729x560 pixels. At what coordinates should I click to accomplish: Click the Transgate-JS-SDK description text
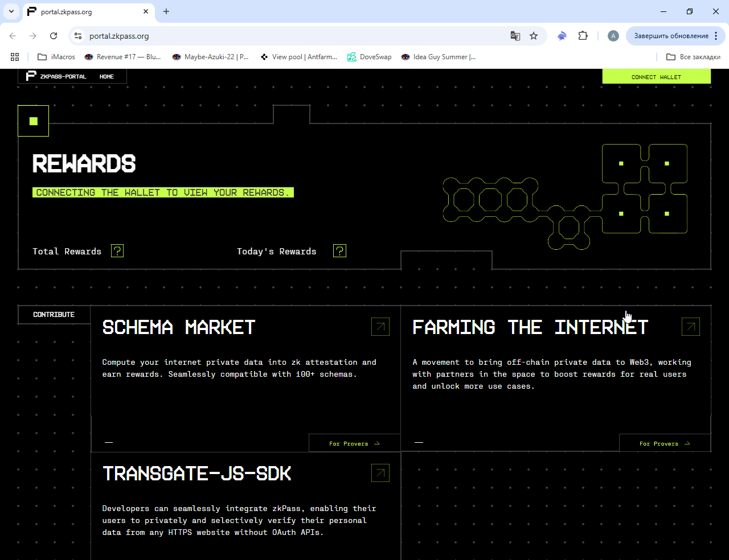239,520
